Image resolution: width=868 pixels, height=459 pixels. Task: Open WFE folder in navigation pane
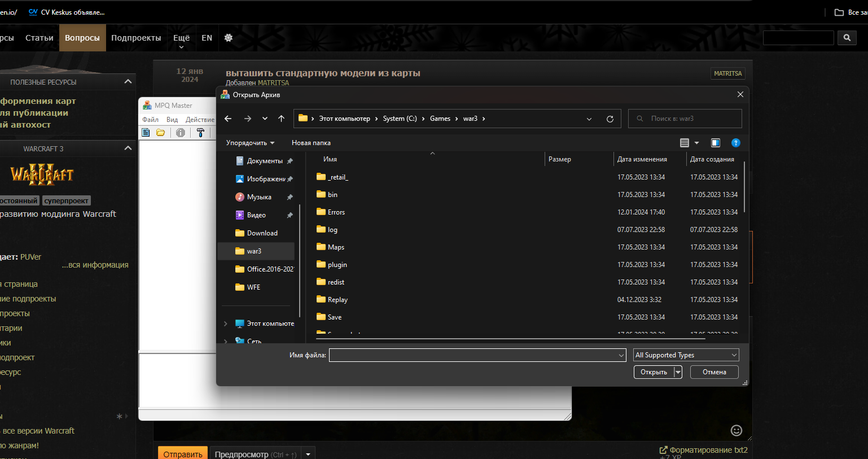pyautogui.click(x=248, y=287)
